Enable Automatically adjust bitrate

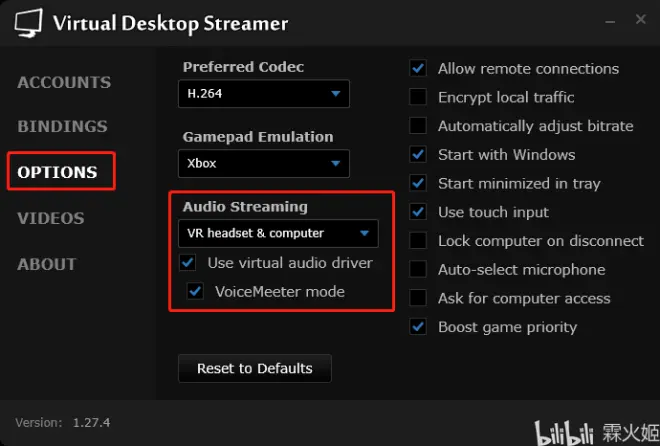(418, 125)
